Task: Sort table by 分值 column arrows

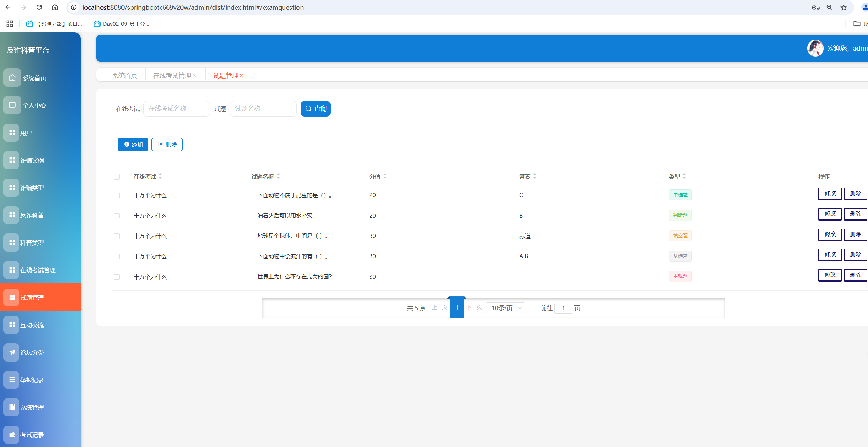Action: click(385, 177)
